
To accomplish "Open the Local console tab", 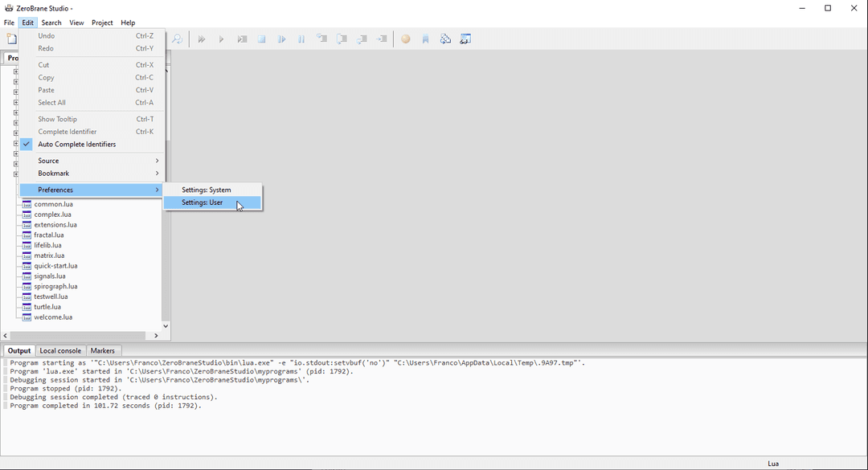I will tap(60, 350).
